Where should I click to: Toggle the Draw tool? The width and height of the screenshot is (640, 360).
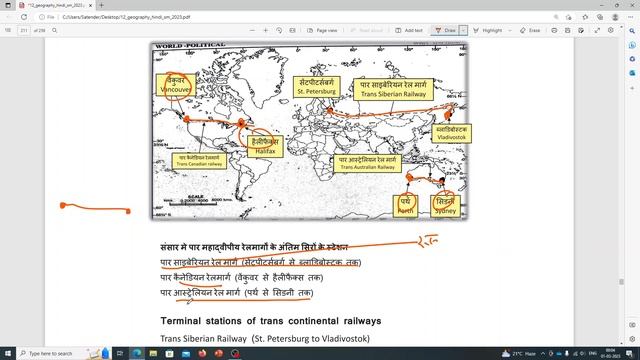445,30
